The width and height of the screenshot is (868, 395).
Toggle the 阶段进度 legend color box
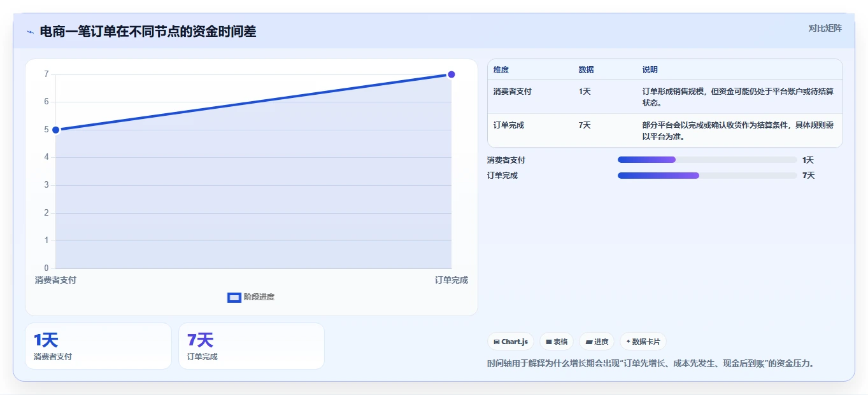point(234,297)
